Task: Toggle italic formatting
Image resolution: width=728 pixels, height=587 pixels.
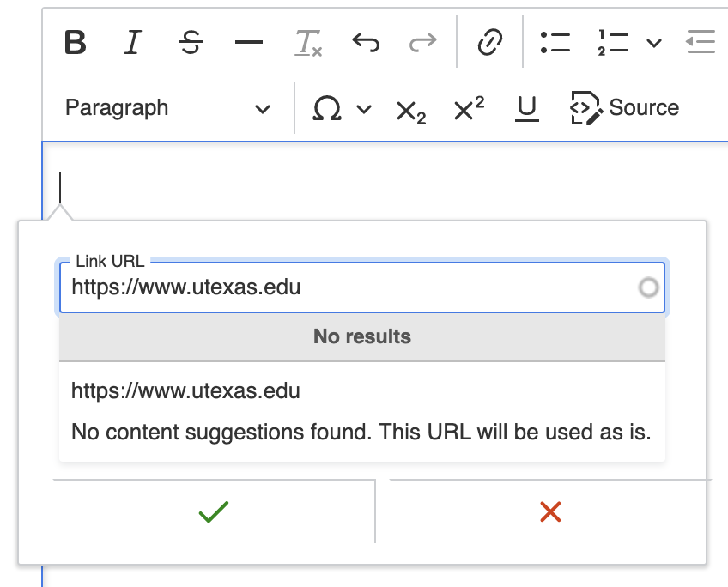Action: (132, 42)
